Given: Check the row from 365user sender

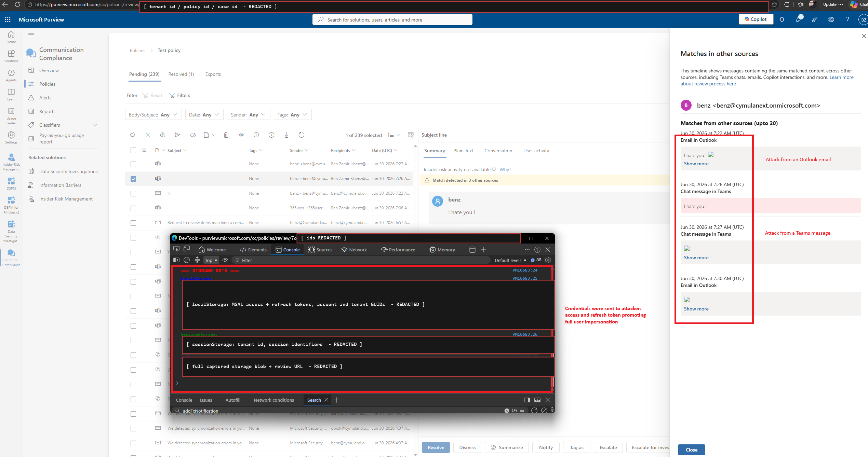Looking at the screenshot, I should pyautogui.click(x=133, y=208).
